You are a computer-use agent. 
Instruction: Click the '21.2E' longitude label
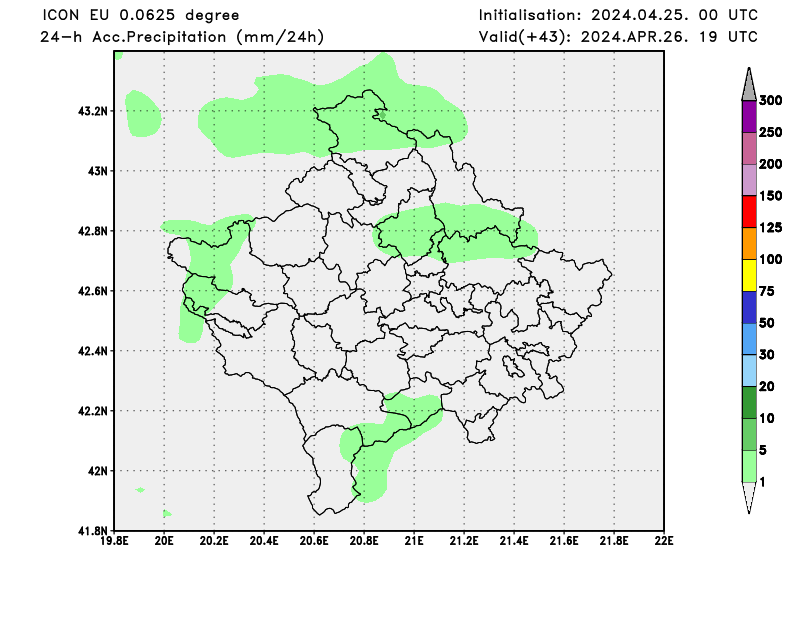[x=464, y=540]
